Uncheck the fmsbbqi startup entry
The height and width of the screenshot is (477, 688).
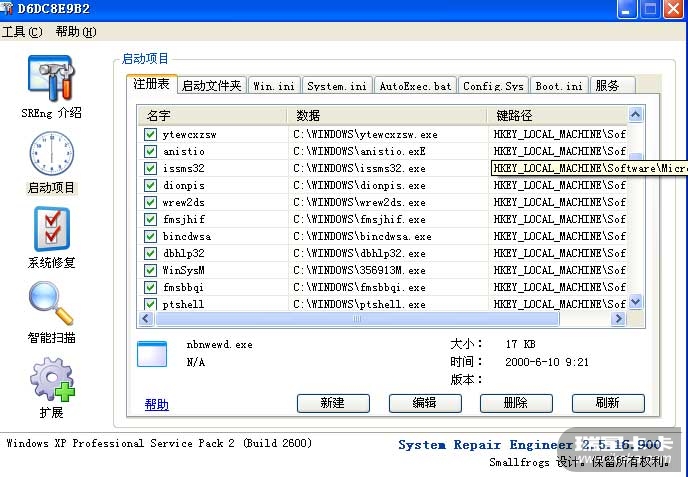(150, 287)
